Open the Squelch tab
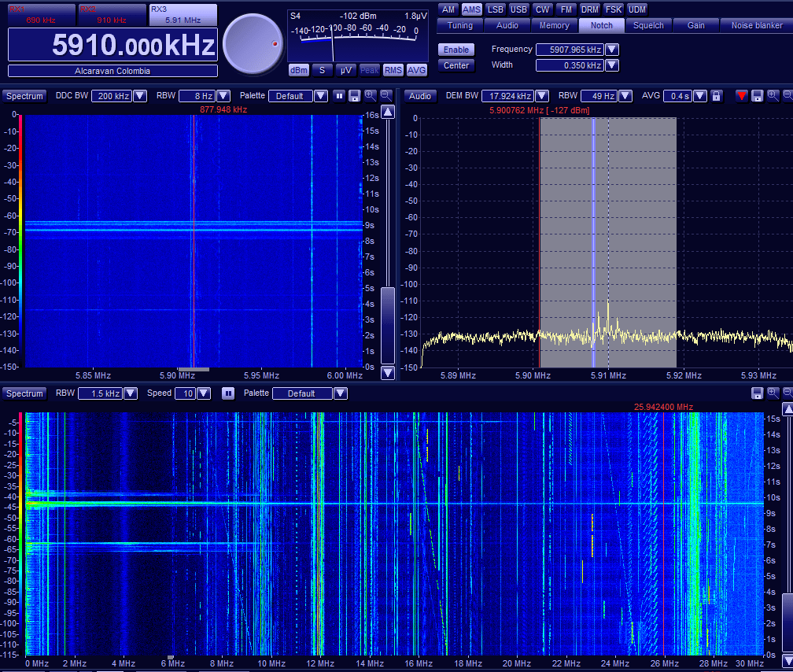The width and height of the screenshot is (793, 672). [648, 25]
